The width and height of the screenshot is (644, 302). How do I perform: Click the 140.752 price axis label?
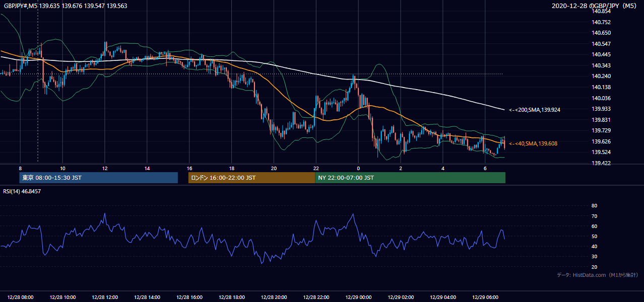click(602, 22)
